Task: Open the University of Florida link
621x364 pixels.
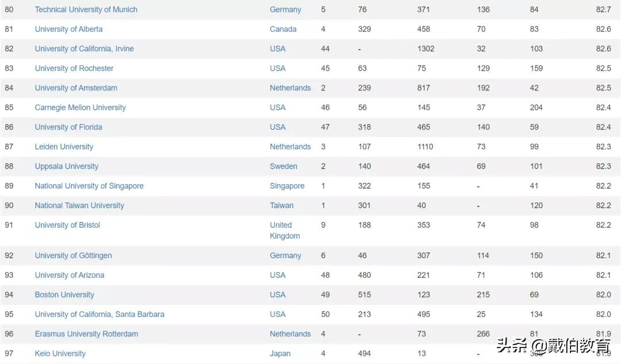Action: pyautogui.click(x=68, y=127)
